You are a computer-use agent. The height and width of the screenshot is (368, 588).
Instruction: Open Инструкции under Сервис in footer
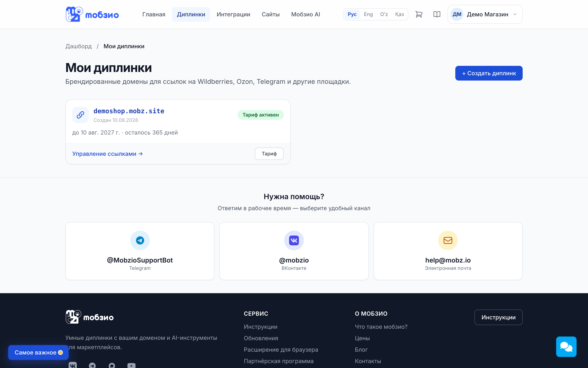point(261,327)
